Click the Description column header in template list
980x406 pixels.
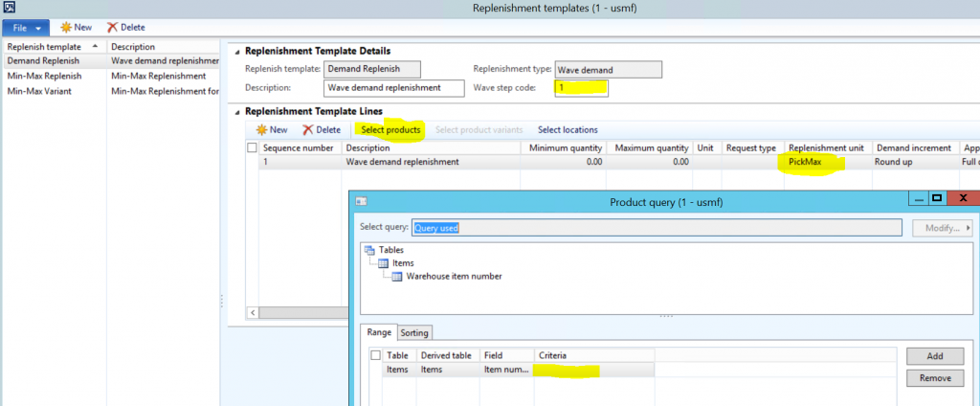coord(163,47)
